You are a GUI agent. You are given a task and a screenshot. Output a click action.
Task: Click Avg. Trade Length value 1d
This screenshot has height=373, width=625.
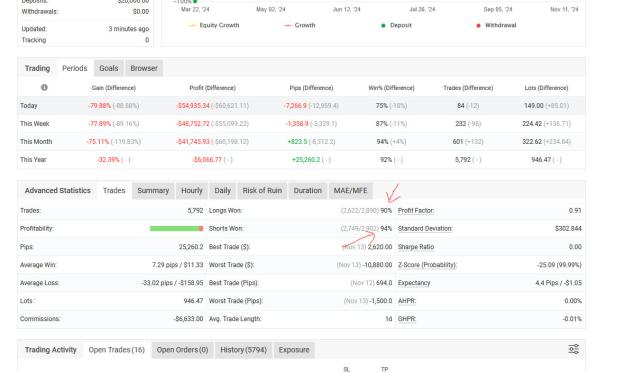(x=389, y=319)
